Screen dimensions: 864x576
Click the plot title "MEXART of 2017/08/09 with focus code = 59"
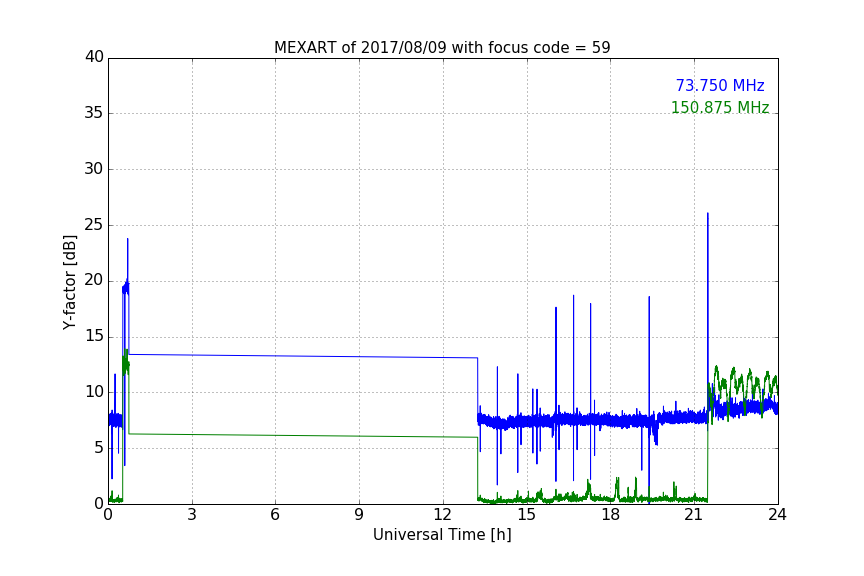pos(442,47)
